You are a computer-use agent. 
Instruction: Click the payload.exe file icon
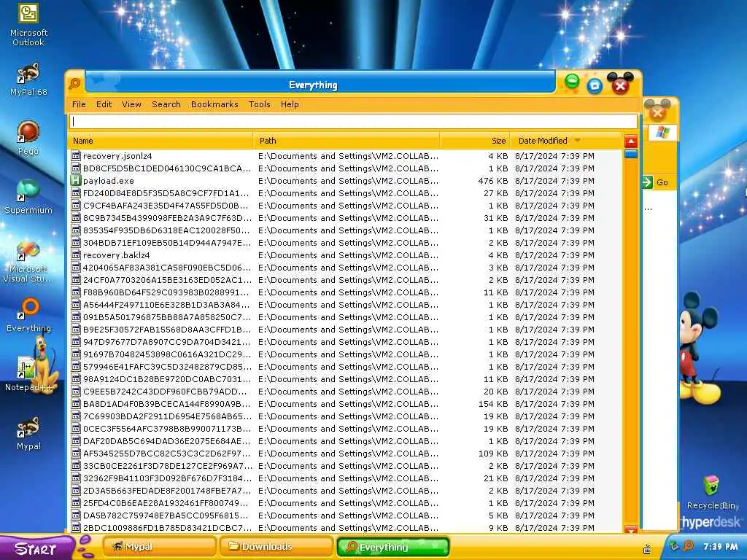coord(76,181)
